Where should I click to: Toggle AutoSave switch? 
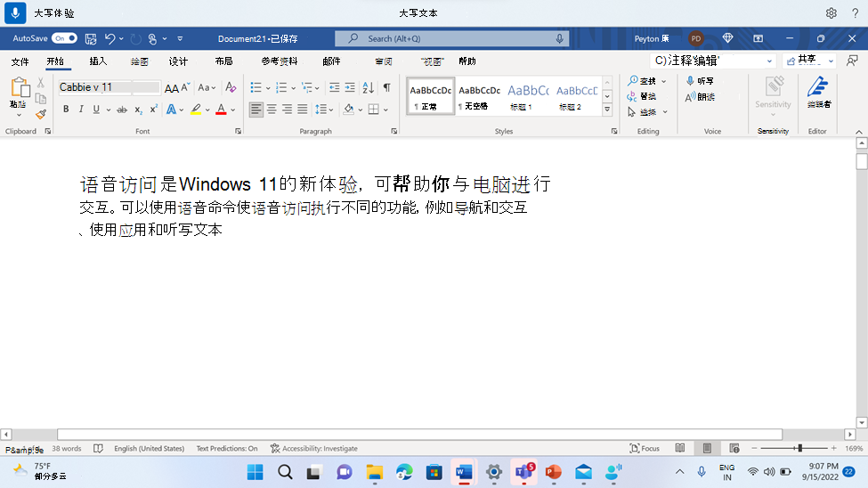pyautogui.click(x=64, y=38)
